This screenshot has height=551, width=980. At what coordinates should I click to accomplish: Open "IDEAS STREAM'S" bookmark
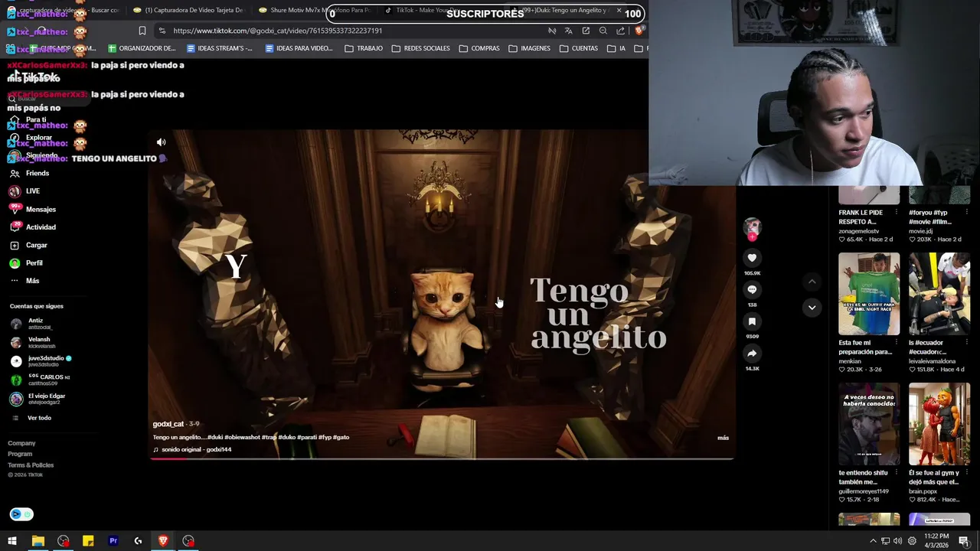pos(220,48)
